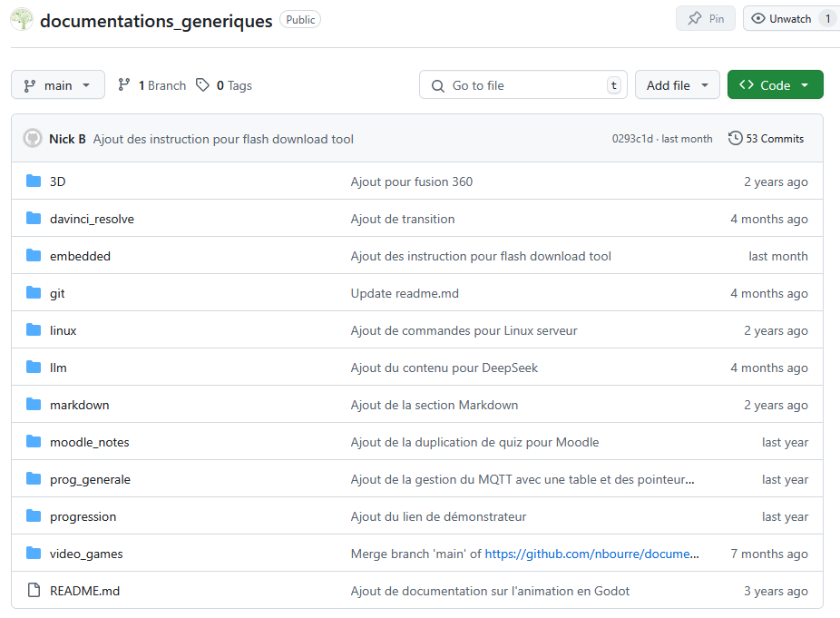Click the embedded folder icon

(x=34, y=256)
